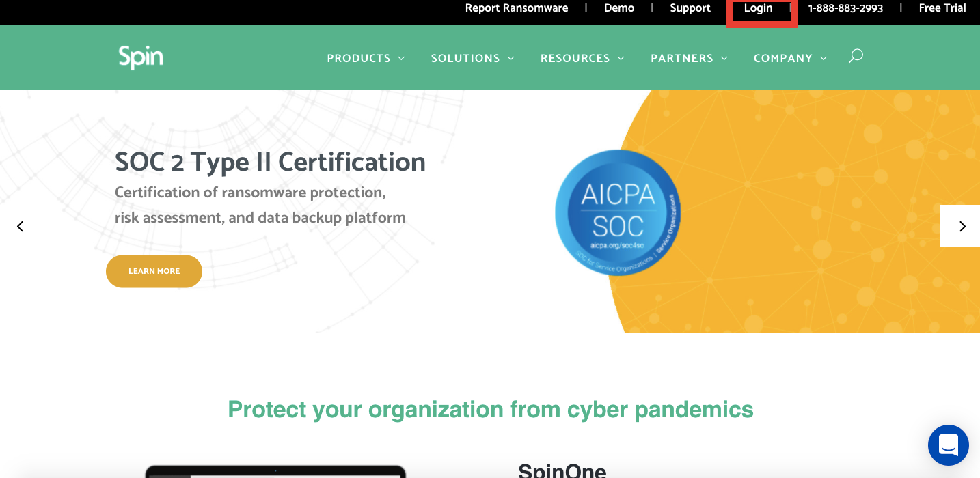The image size is (980, 478).
Task: Open the PARTNERS menu
Action: pos(689,59)
